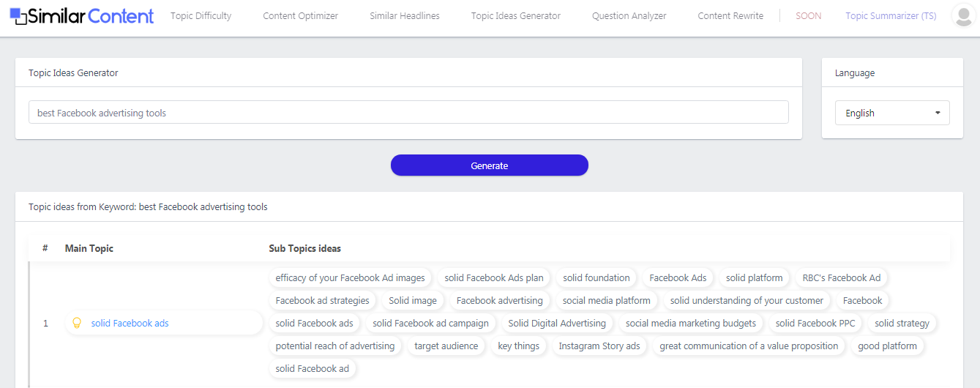This screenshot has width=980, height=388.
Task: Click the Generate button
Action: 490,165
